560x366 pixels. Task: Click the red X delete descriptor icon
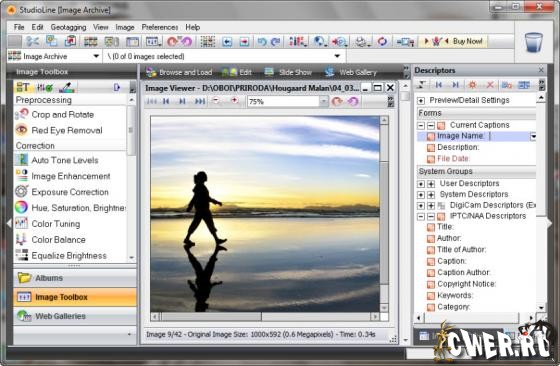pyautogui.click(x=490, y=85)
